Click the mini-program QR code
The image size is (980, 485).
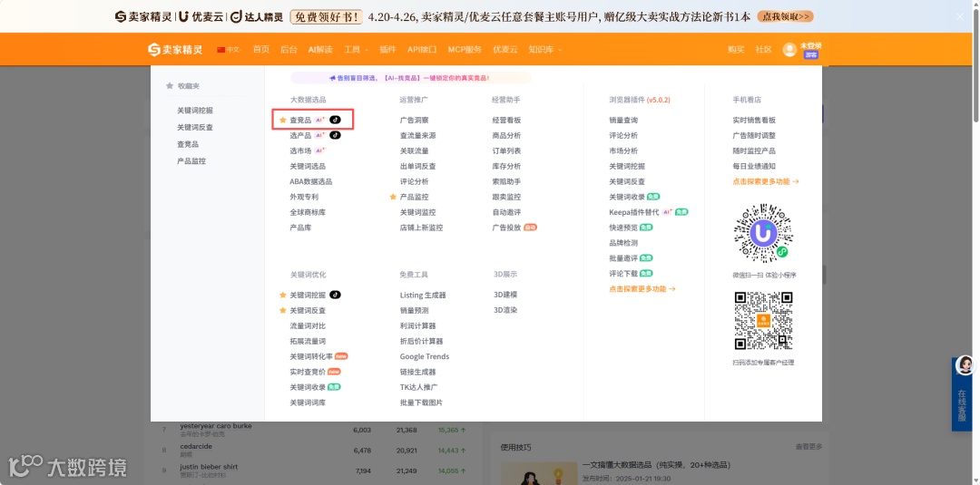(763, 233)
